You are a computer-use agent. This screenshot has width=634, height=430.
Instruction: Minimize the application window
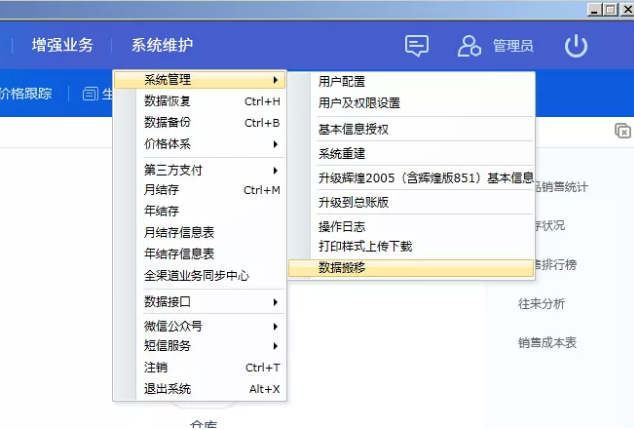[x=594, y=9]
